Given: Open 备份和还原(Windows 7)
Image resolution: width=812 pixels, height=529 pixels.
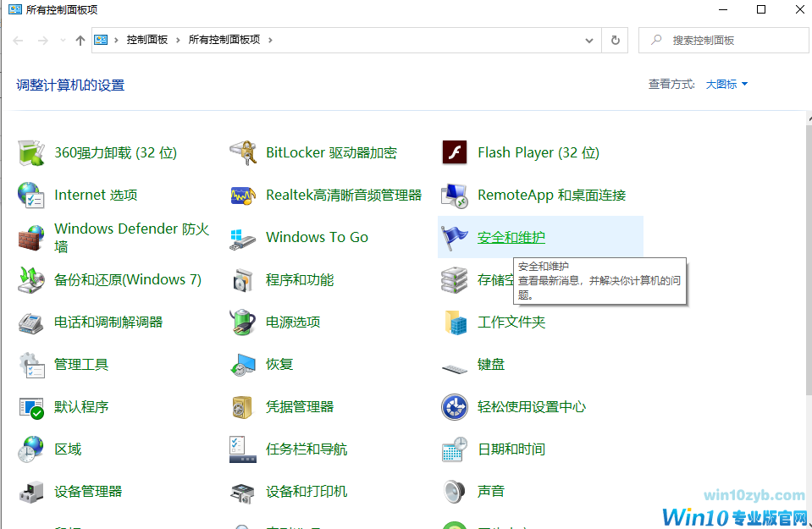Looking at the screenshot, I should click(127, 279).
